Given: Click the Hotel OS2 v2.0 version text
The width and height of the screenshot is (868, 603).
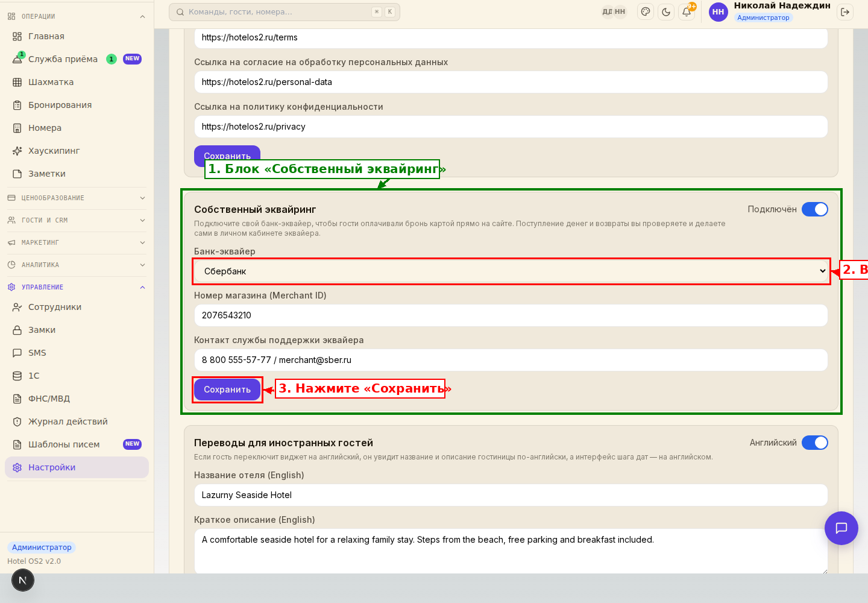Looking at the screenshot, I should pyautogui.click(x=34, y=561).
